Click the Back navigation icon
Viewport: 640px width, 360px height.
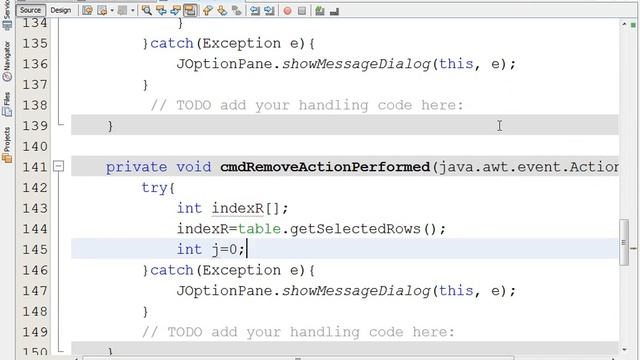(x=102, y=11)
